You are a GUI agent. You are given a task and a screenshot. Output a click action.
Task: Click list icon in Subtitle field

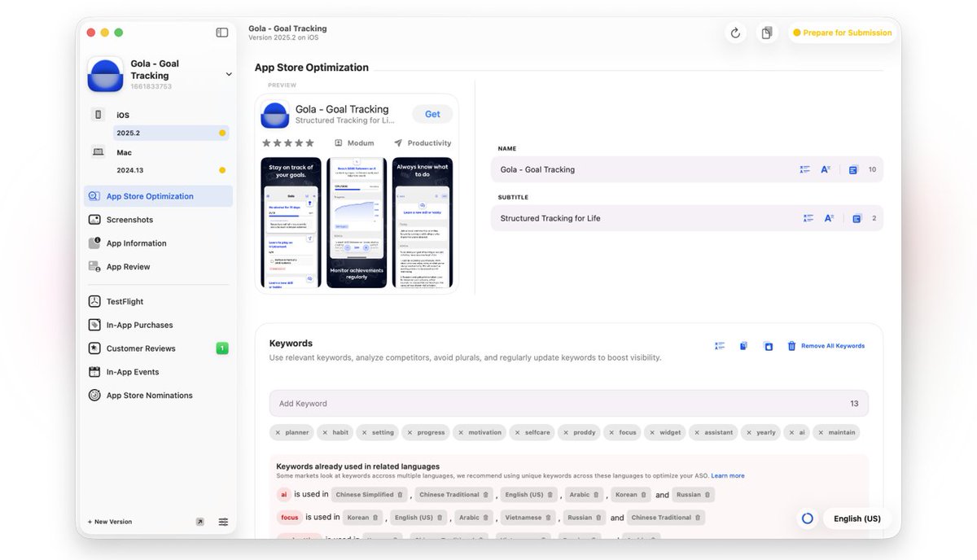(808, 218)
